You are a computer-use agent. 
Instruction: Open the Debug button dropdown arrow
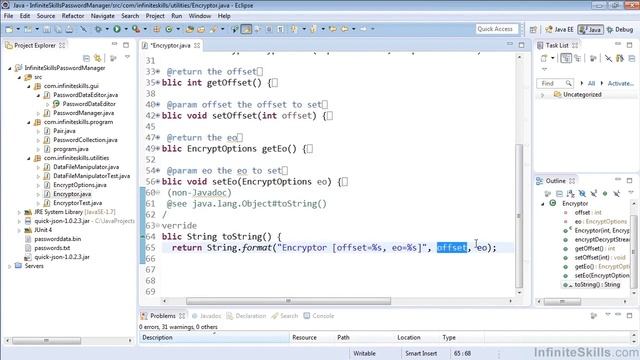coord(107,29)
